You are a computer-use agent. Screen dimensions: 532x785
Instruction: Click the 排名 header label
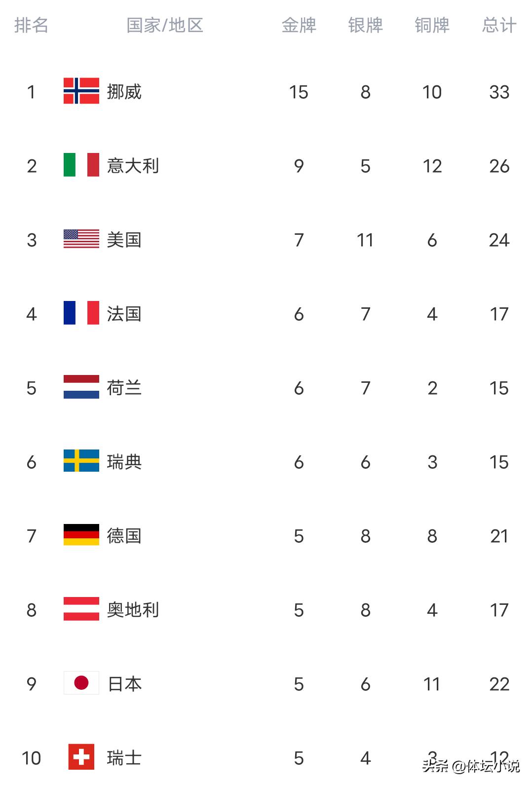[x=31, y=25]
